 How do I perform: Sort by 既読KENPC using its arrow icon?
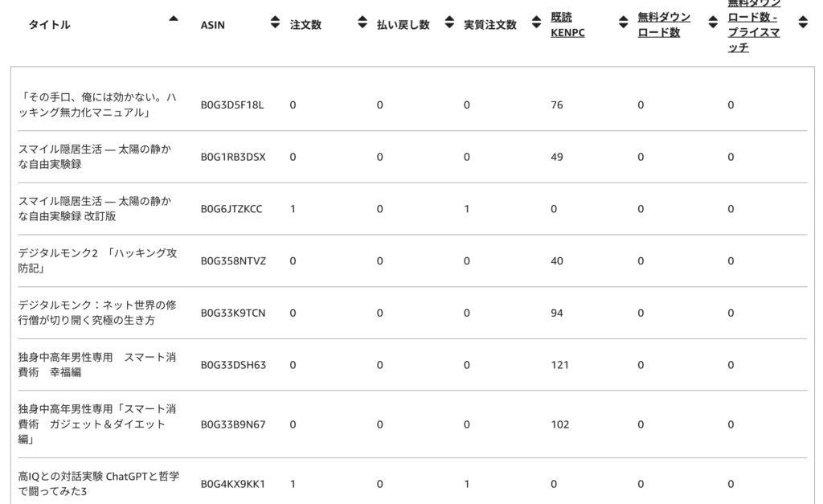pyautogui.click(x=623, y=24)
